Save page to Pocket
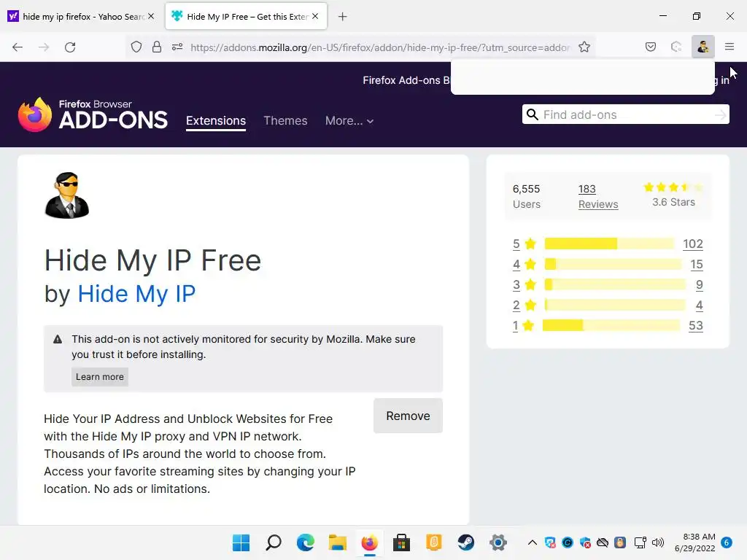The height and width of the screenshot is (560, 747). (x=651, y=47)
